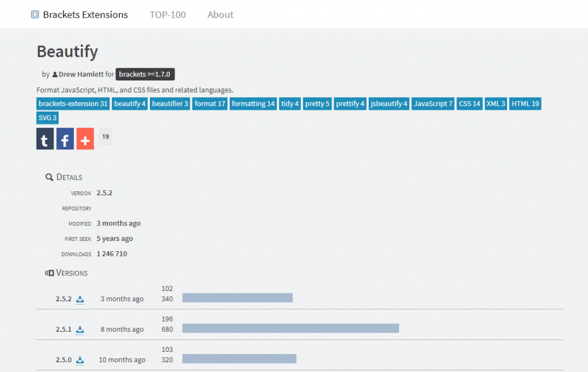Screen dimensions: 588x372
Task: Click the magnifier icon beside Details
Action: pyautogui.click(x=49, y=177)
